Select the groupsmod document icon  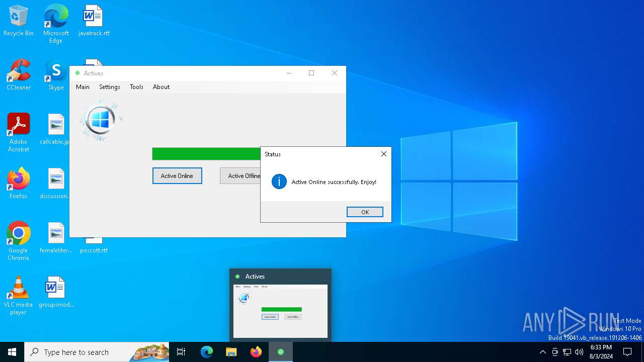55,293
